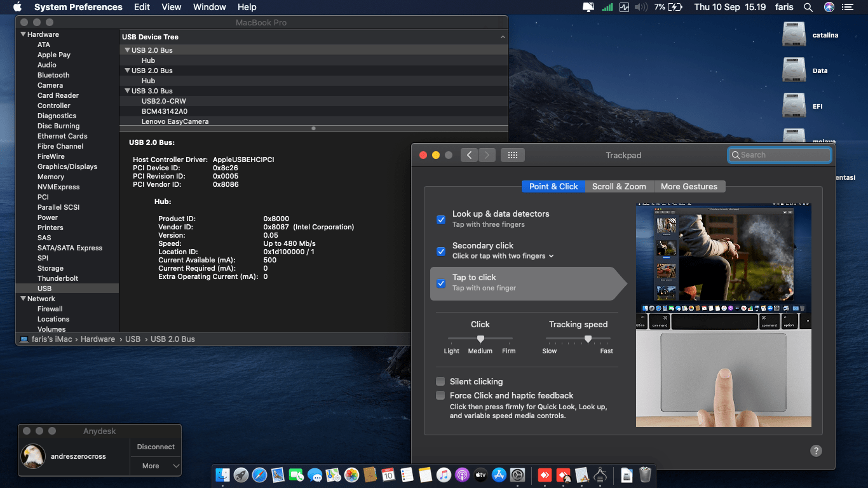This screenshot has height=488, width=868.
Task: Click the Siri icon in the menu bar
Action: (829, 7)
